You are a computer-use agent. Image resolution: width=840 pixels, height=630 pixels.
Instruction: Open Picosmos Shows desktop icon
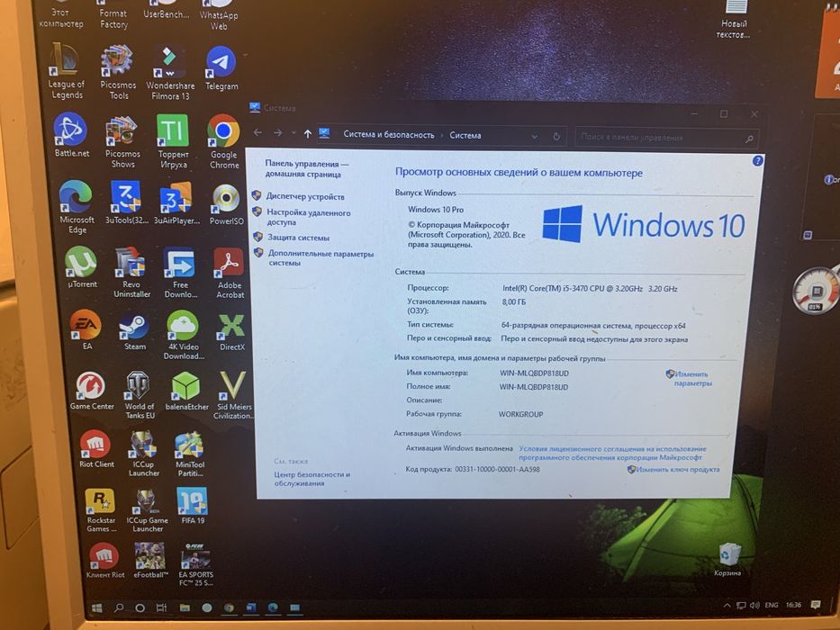122,140
